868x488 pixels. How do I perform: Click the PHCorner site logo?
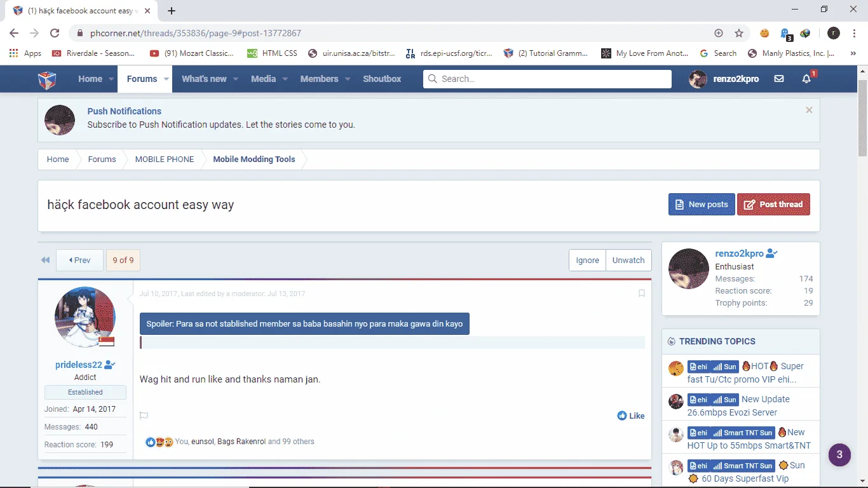point(47,79)
